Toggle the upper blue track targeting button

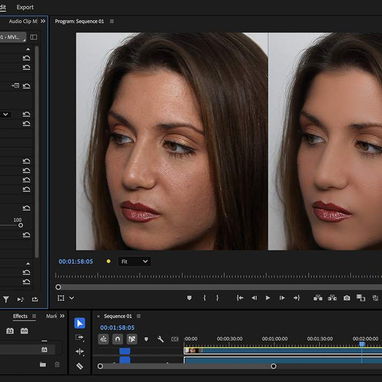(x=125, y=351)
